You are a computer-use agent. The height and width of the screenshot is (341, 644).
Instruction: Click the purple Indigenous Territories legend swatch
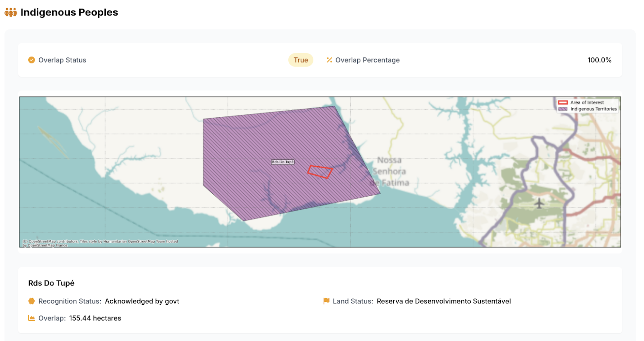point(563,109)
